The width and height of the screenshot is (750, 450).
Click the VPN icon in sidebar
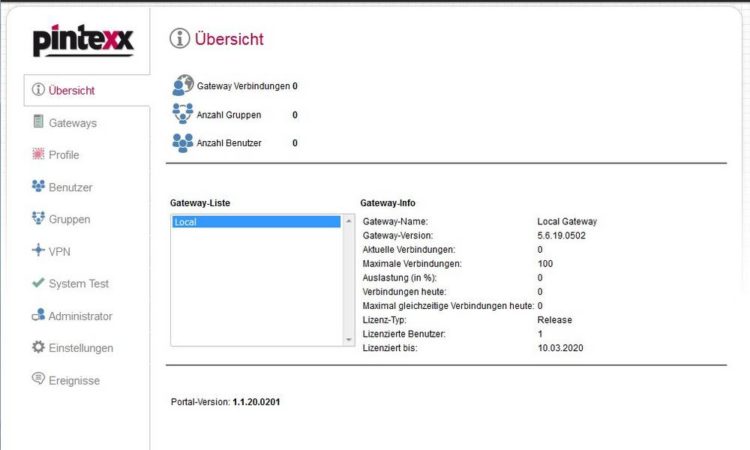(x=38, y=250)
